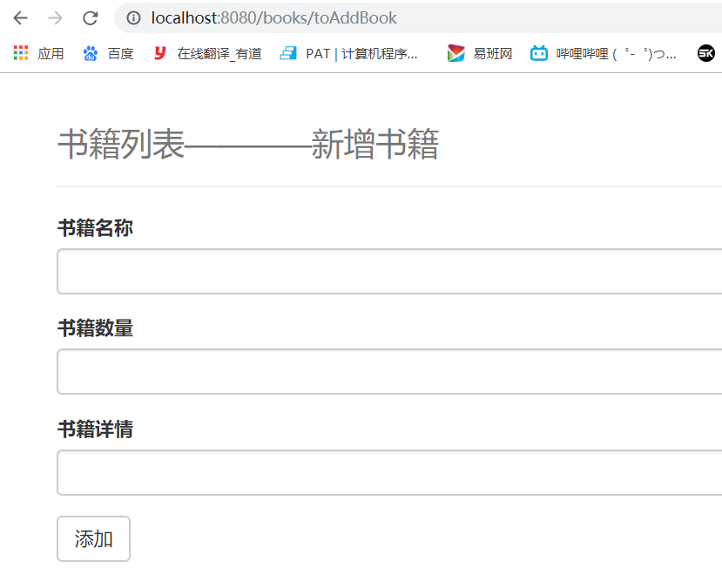The height and width of the screenshot is (588, 722).
Task: Open the 在线翻译_有道 bookmark
Action: [x=207, y=53]
